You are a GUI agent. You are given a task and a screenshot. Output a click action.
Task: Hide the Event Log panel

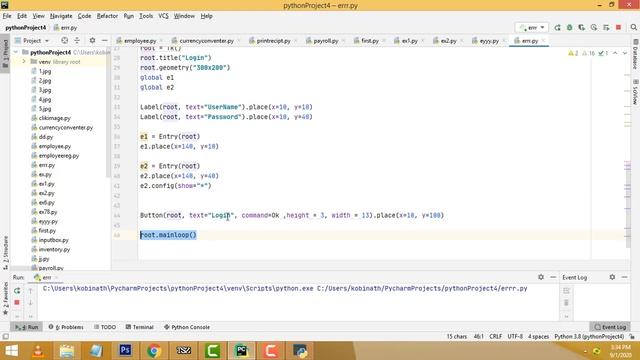pos(624,277)
